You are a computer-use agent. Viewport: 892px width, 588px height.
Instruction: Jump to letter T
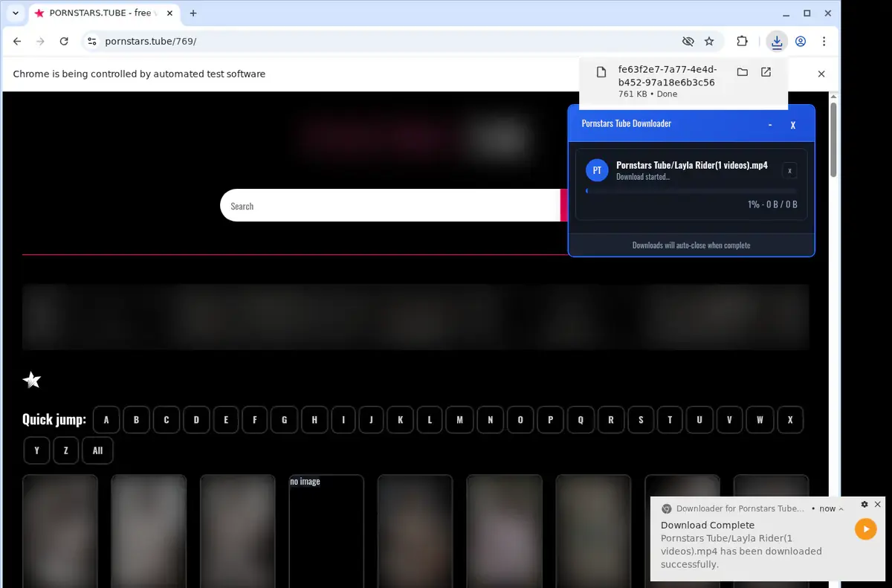point(670,419)
